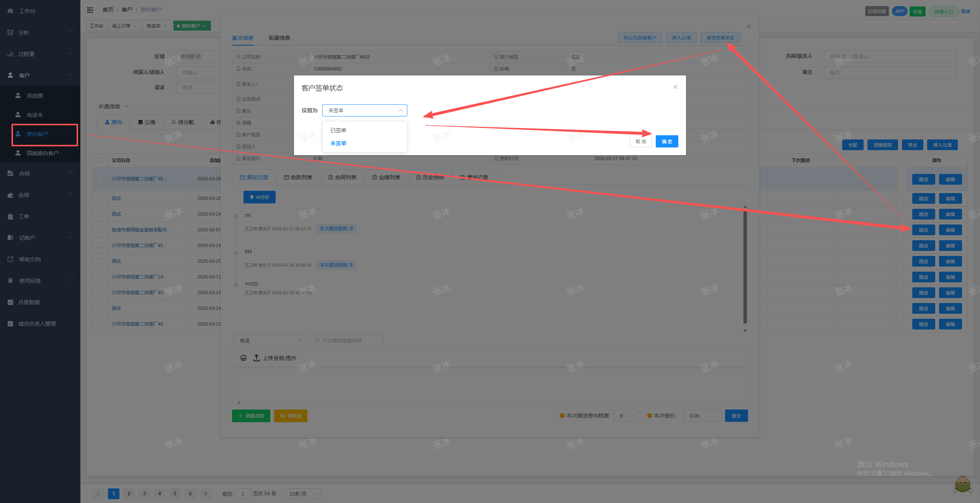This screenshot has width=980, height=503.
Task: Click the 名称/联系人 search field
Action: [890, 56]
